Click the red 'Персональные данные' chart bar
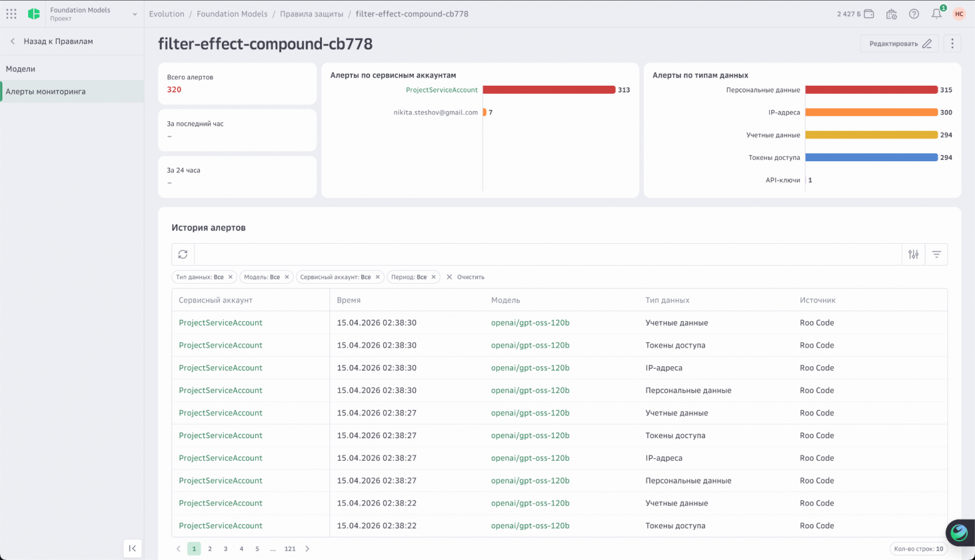The width and height of the screenshot is (975, 560). point(871,90)
